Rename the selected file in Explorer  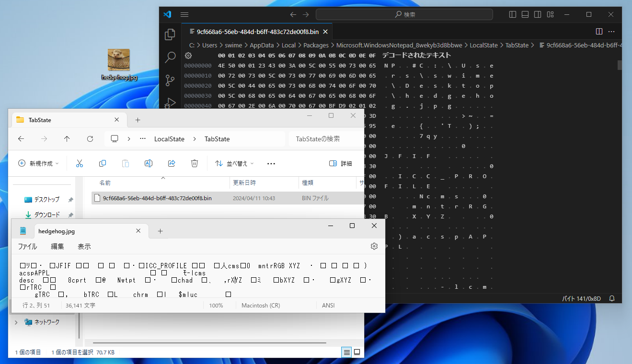149,163
